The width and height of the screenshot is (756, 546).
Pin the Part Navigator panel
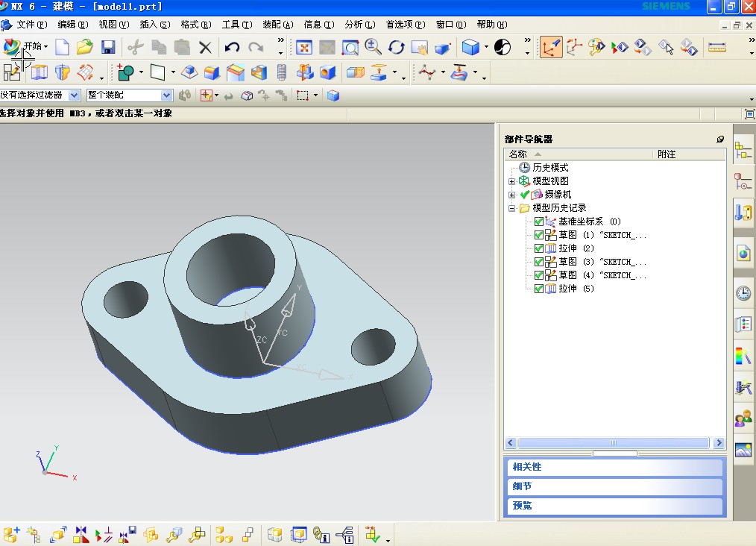click(x=720, y=139)
